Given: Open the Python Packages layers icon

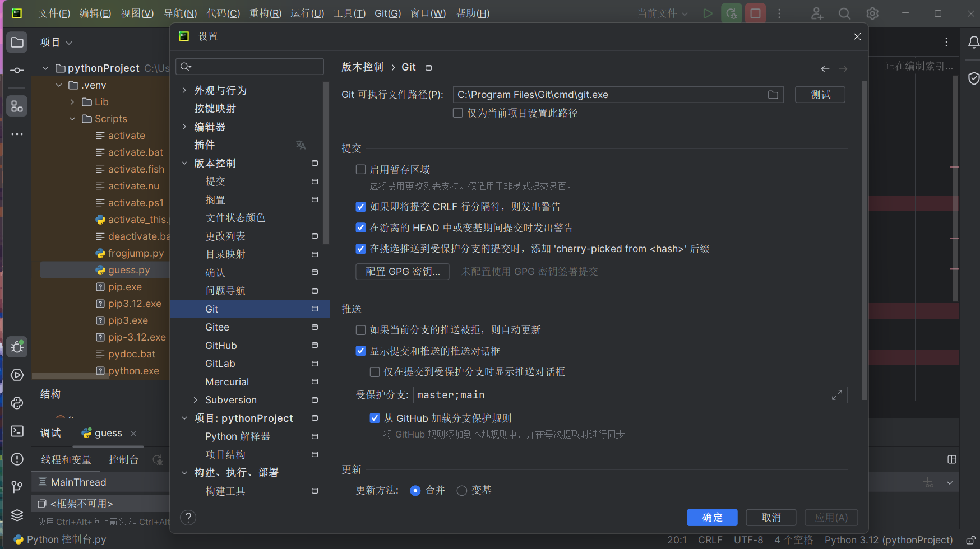Looking at the screenshot, I should (17, 515).
